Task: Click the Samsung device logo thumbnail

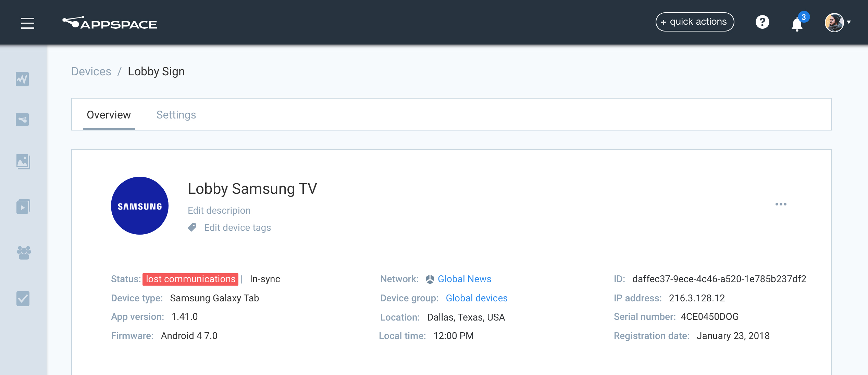Action: coord(140,206)
